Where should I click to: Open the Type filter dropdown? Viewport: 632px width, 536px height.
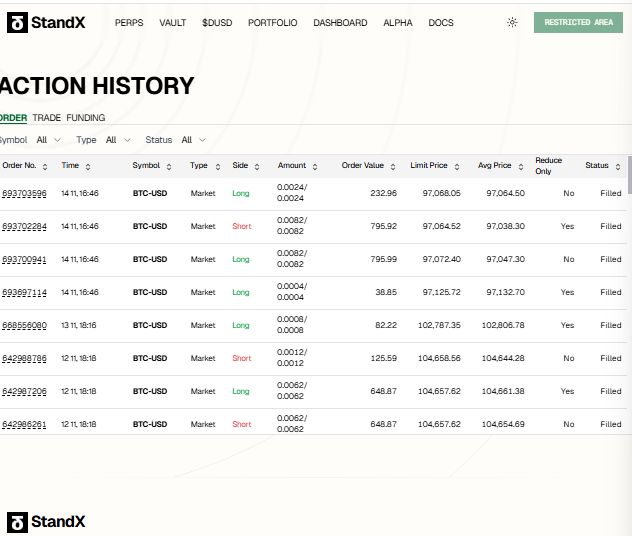click(118, 140)
